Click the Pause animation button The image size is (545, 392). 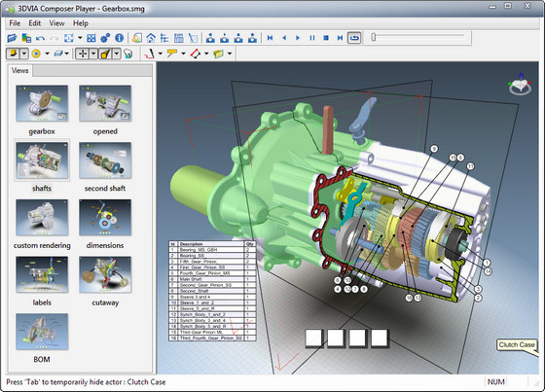tap(312, 38)
